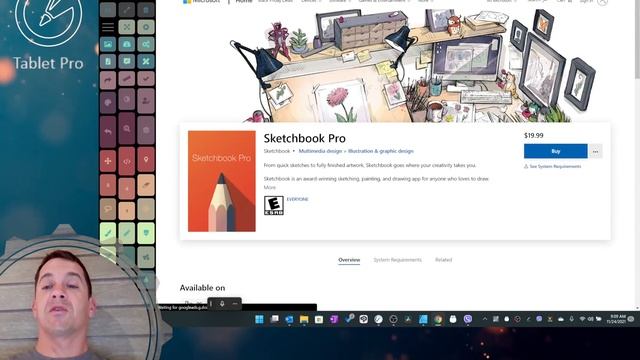
Task: Click the Sketchbook Pro app cover image
Action: point(222,181)
